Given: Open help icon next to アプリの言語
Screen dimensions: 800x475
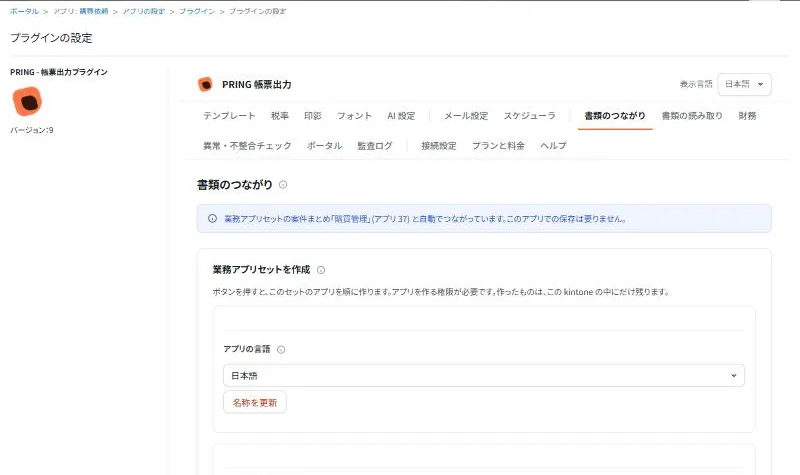Looking at the screenshot, I should 281,349.
